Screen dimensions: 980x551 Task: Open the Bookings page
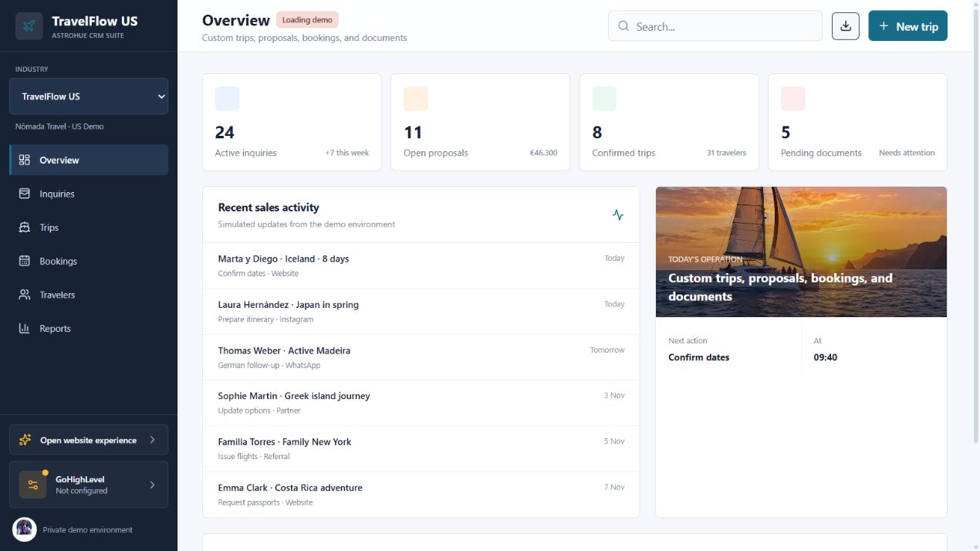click(x=89, y=261)
